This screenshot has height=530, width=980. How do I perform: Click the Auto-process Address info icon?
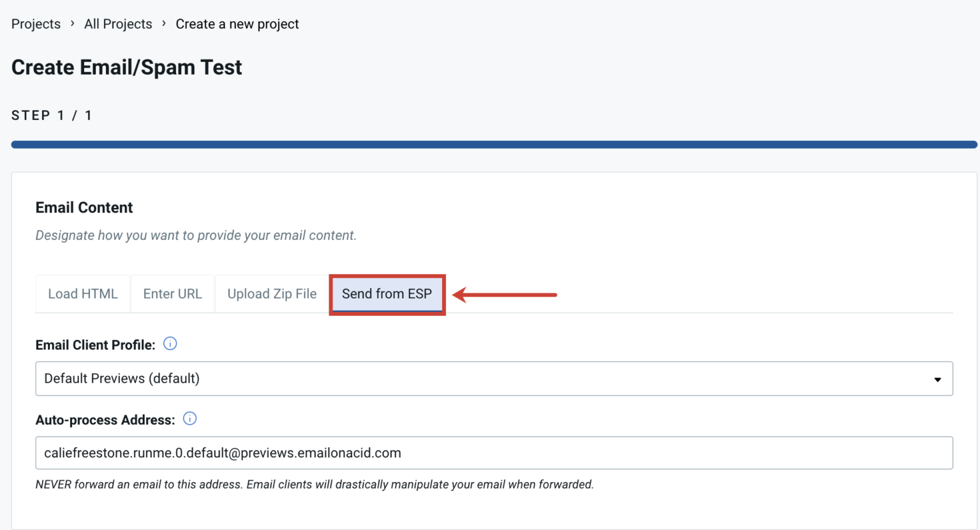point(190,419)
